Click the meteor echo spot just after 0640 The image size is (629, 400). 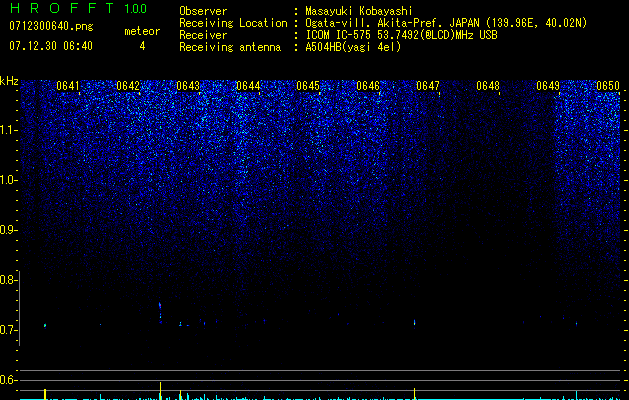(x=45, y=325)
